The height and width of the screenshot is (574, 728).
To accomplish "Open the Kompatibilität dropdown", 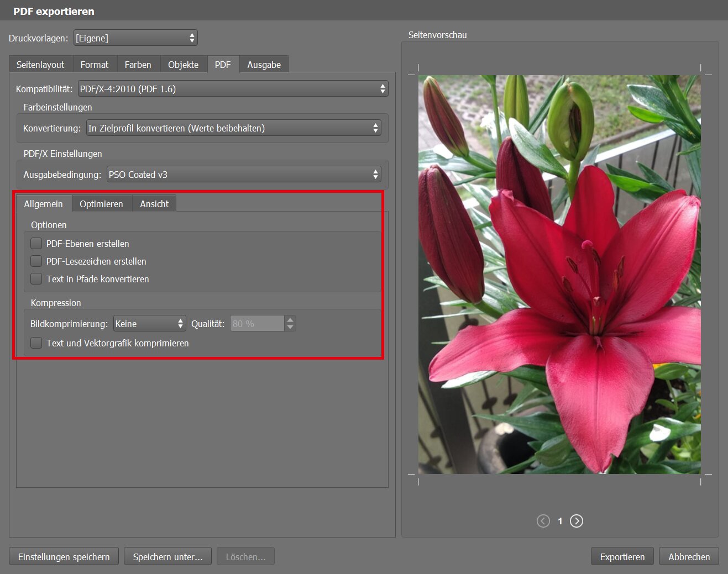I will point(233,89).
